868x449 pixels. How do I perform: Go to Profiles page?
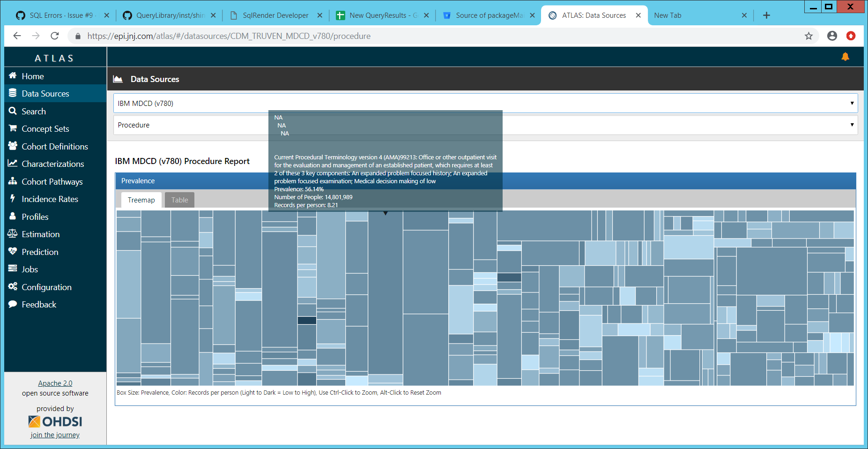point(35,217)
